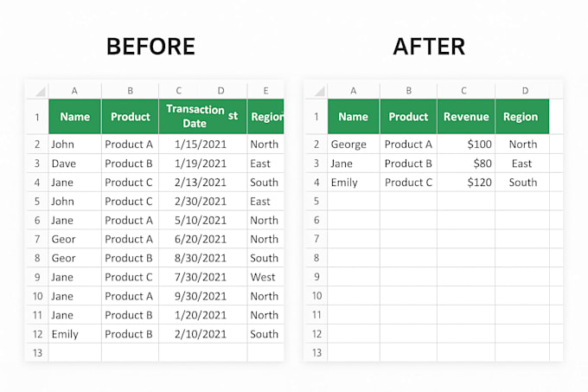Select the Dave name cell
This screenshot has height=392, width=588.
pyautogui.click(x=74, y=164)
